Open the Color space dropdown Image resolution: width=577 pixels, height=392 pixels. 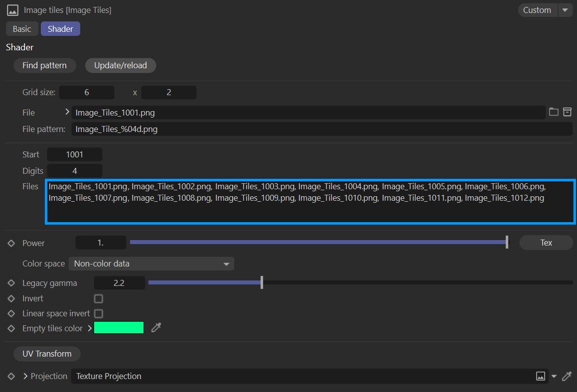point(151,263)
